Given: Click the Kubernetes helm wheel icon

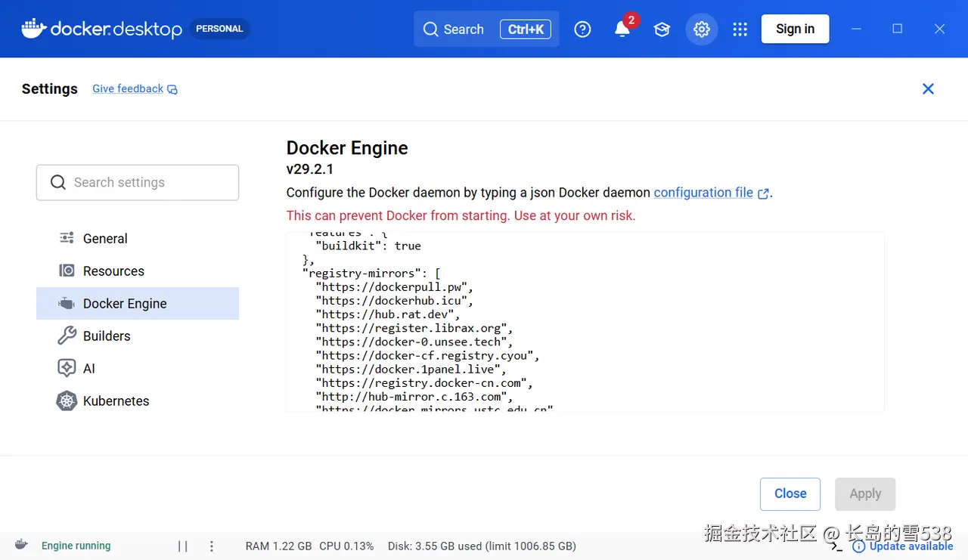Looking at the screenshot, I should tap(67, 401).
